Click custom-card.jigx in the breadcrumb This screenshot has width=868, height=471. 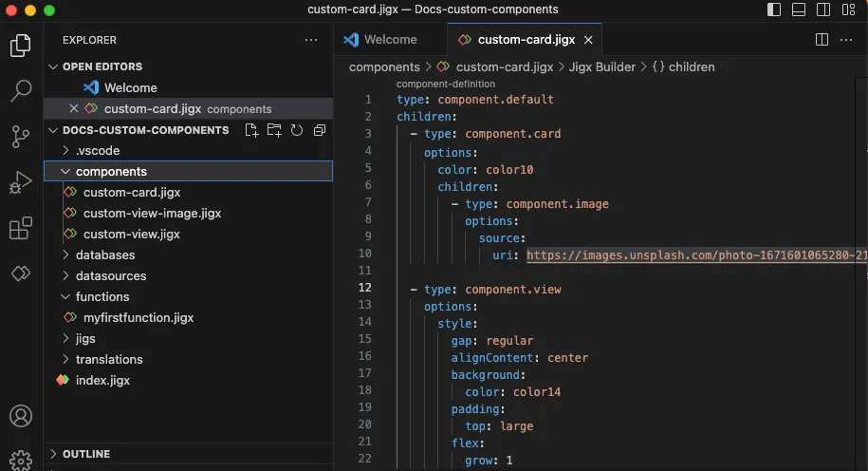(x=505, y=67)
